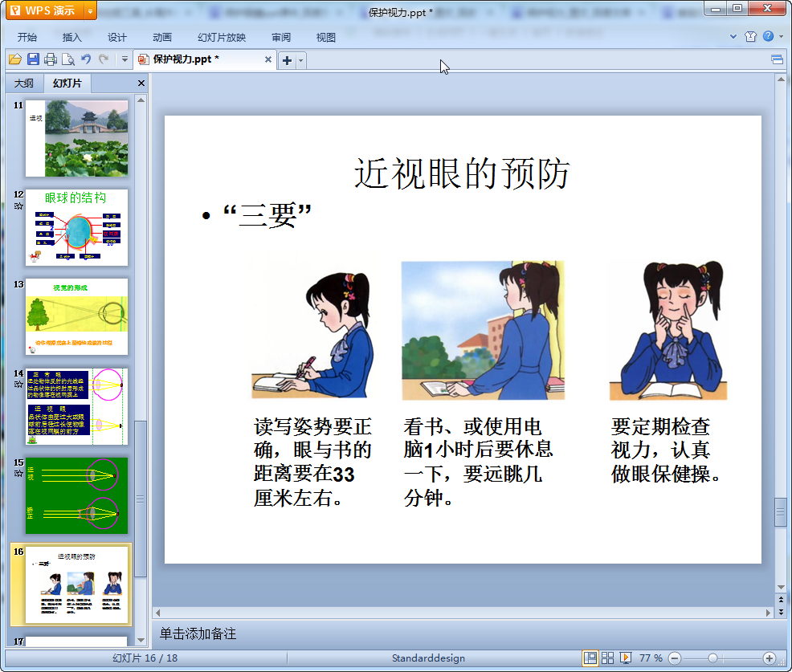Switch to Normal view in status bar
Viewport: 792px width, 672px height.
(590, 658)
